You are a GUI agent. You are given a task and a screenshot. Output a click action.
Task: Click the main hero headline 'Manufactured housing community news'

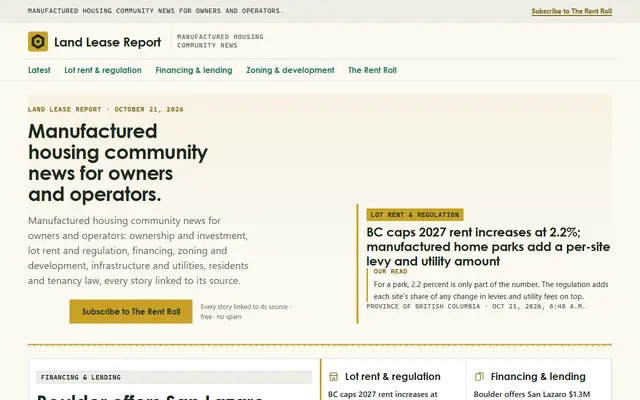tap(118, 162)
